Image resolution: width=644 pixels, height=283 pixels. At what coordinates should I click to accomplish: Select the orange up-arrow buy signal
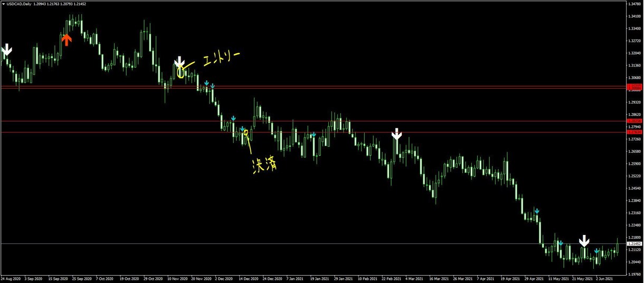pos(66,40)
